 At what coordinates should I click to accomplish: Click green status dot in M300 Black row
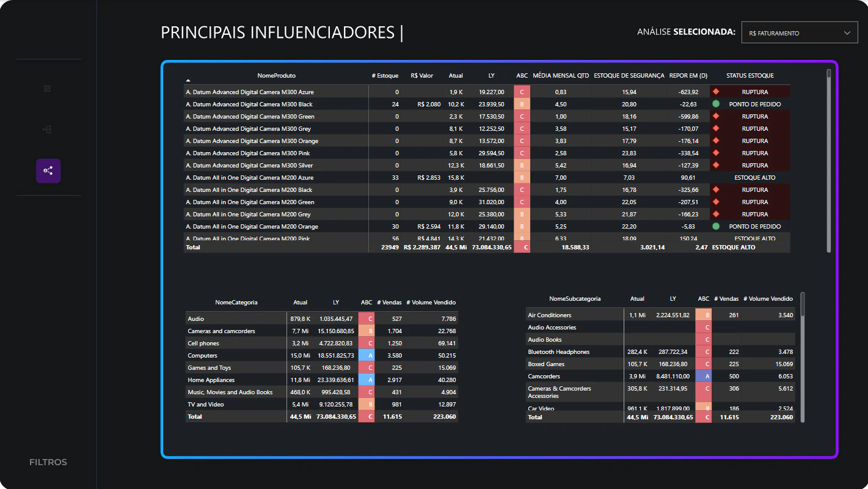(715, 104)
